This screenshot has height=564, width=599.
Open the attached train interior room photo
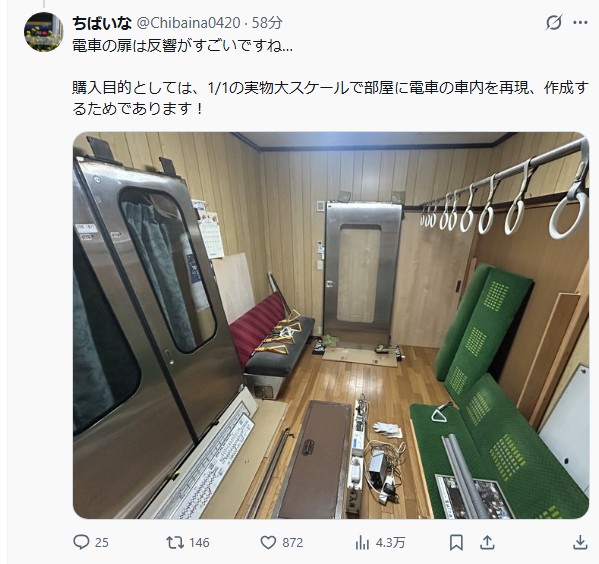[x=331, y=325]
